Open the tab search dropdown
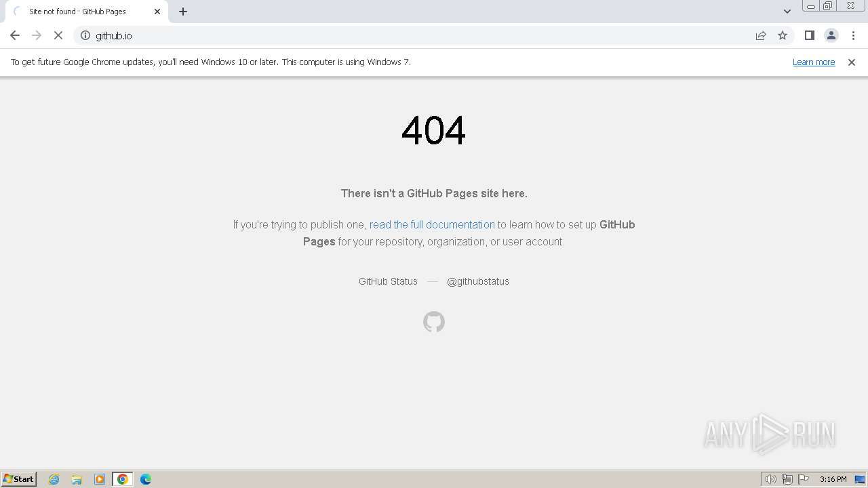This screenshot has width=868, height=488. 787,12
